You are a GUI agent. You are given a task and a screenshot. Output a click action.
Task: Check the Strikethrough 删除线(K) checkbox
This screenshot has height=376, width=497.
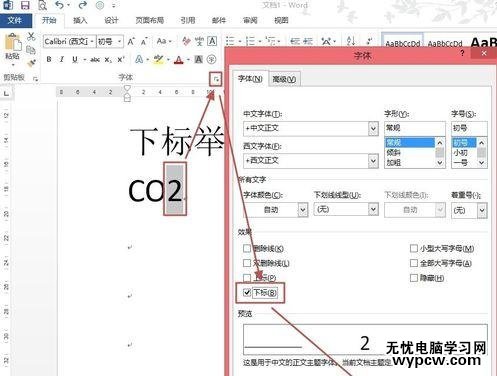(x=247, y=248)
